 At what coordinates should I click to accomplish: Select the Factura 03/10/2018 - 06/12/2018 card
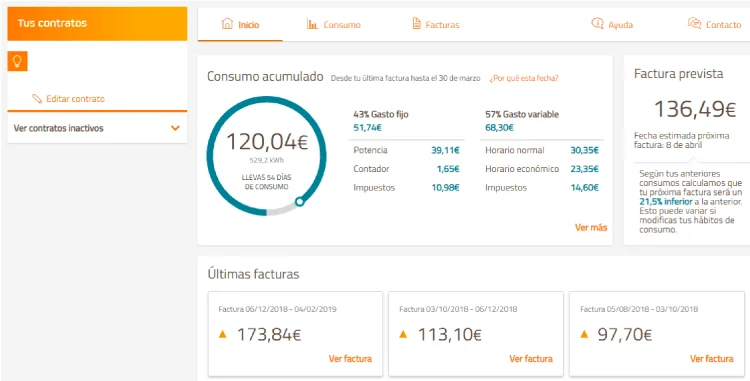(x=476, y=334)
